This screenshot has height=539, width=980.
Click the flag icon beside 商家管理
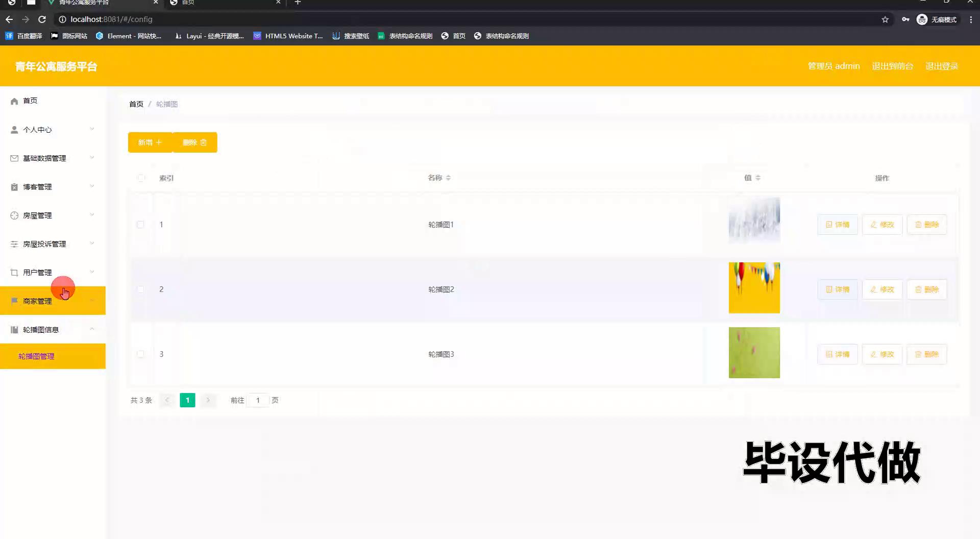click(x=14, y=301)
